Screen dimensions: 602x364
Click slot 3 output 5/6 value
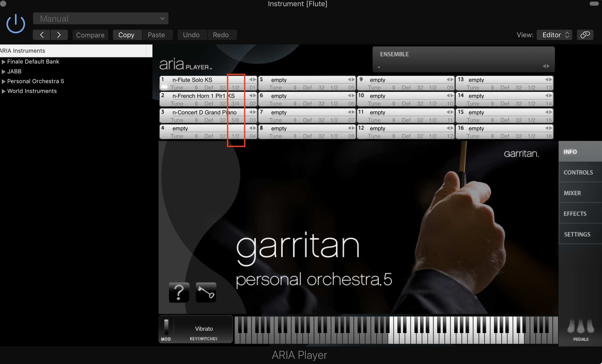(235, 120)
